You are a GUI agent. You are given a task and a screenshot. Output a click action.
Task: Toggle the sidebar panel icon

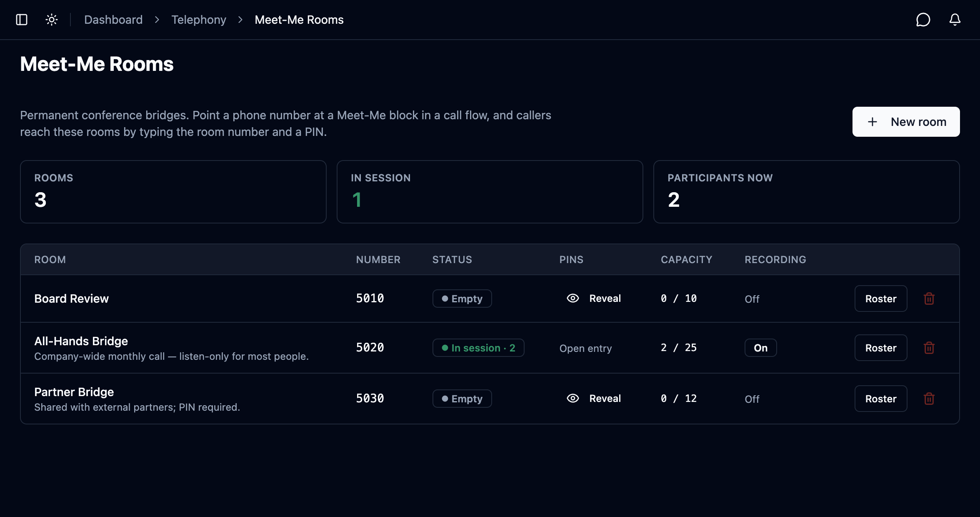(x=22, y=20)
